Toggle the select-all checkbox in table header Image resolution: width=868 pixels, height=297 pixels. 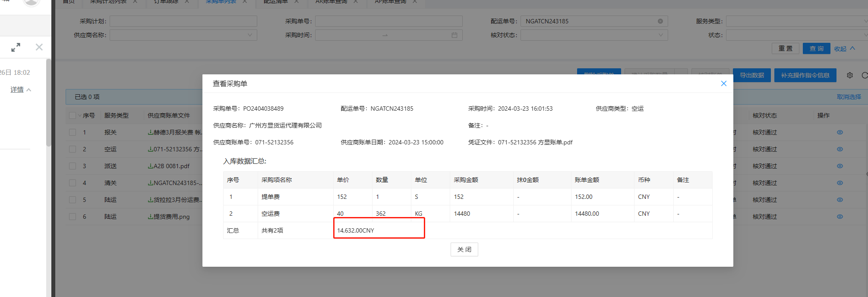pos(73,115)
